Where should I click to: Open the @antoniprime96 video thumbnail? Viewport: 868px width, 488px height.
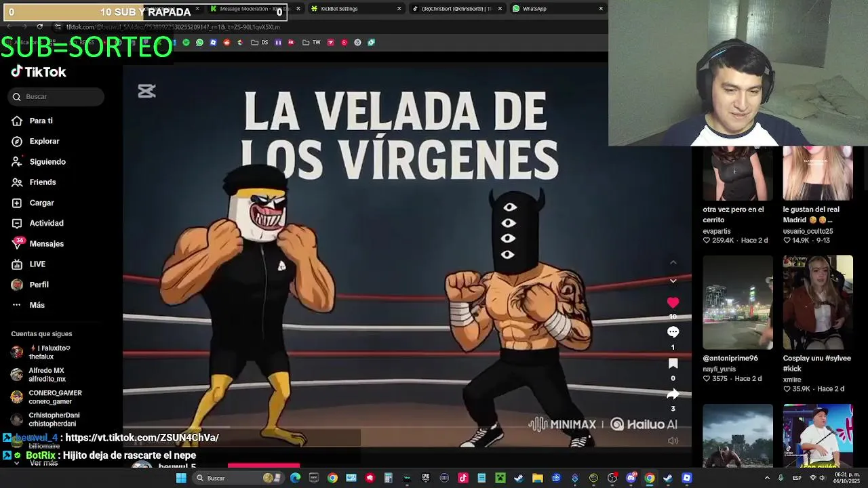[737, 302]
